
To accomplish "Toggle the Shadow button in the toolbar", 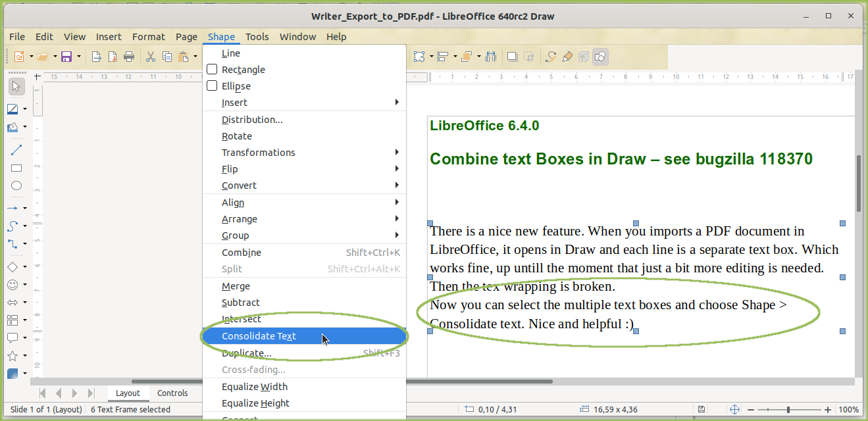I will tap(512, 57).
